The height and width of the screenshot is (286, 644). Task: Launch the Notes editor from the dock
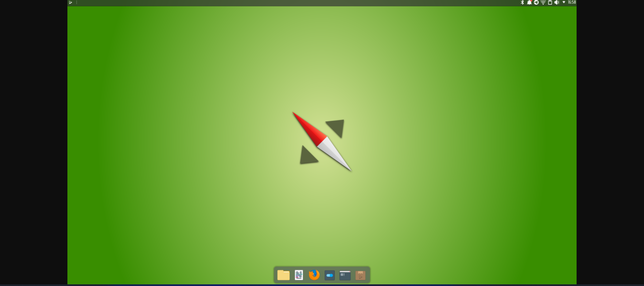pyautogui.click(x=299, y=275)
